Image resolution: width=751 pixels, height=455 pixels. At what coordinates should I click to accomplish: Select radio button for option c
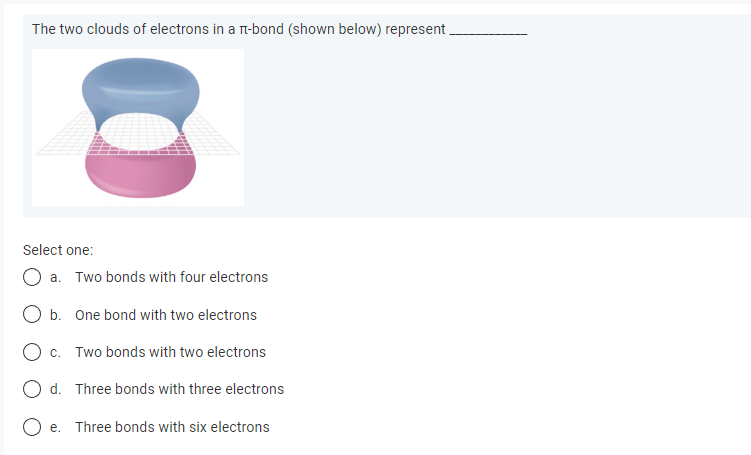click(32, 352)
